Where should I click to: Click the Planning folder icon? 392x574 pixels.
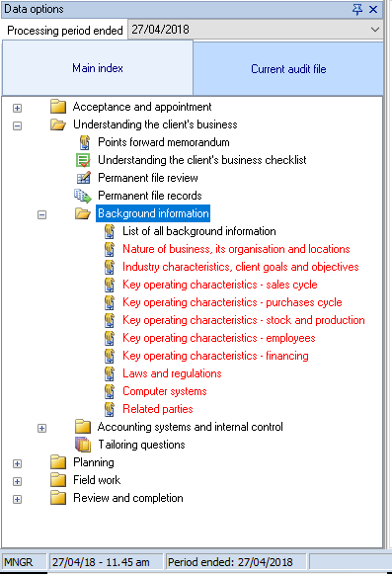[x=58, y=462]
